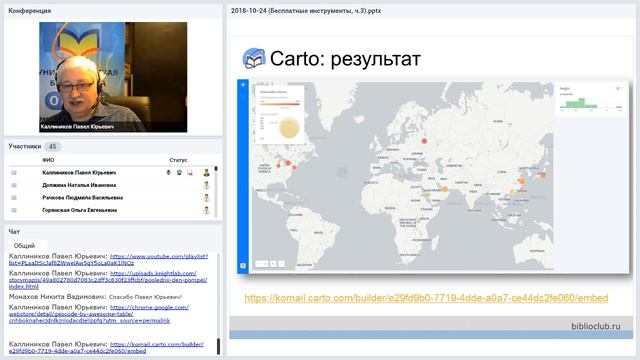
Task: Click the biblioclub.ru footer text
Action: (596, 326)
